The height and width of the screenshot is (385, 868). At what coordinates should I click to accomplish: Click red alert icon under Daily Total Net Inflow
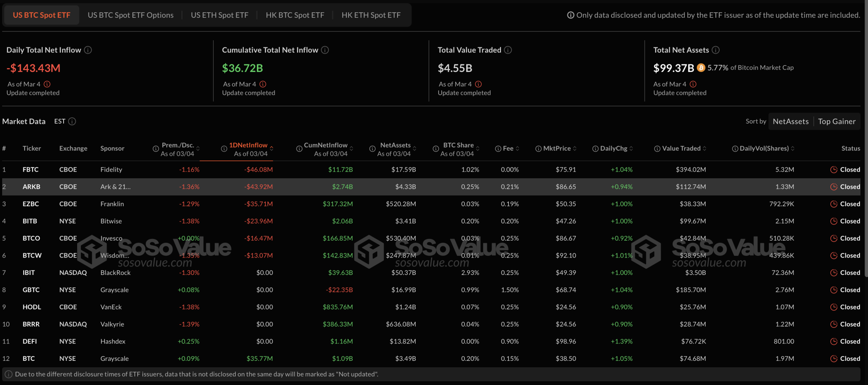coord(47,84)
